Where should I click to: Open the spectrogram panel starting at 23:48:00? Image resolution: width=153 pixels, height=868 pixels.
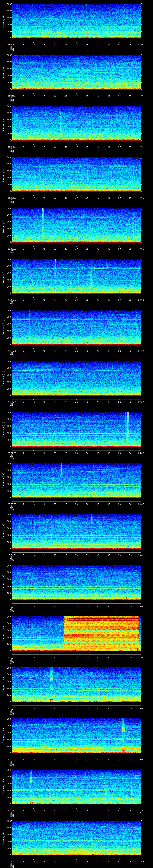click(x=76, y=225)
